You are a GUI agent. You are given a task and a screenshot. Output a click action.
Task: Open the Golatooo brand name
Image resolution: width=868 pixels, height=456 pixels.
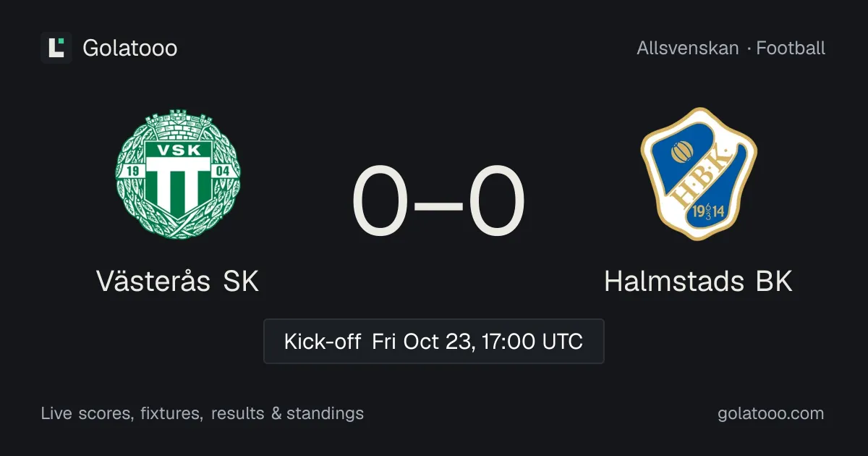130,48
